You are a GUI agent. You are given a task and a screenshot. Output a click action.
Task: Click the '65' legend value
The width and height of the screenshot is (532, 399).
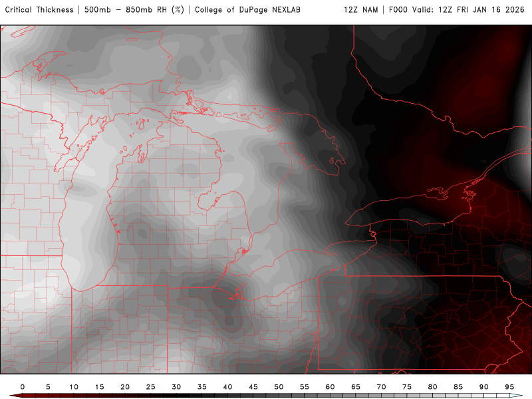coord(356,387)
